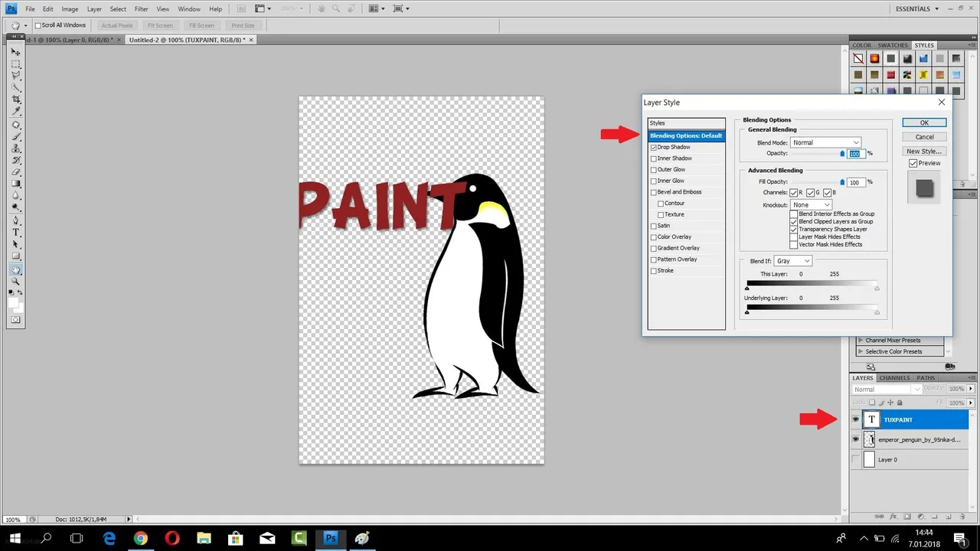The width and height of the screenshot is (980, 551).
Task: Enable the Inner Shadow checkbox
Action: tap(654, 158)
